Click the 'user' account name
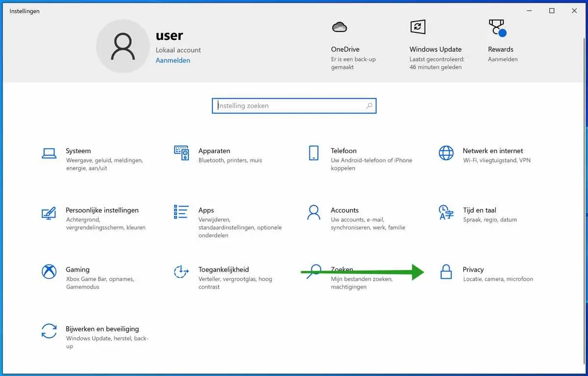The width and height of the screenshot is (588, 376). (169, 35)
